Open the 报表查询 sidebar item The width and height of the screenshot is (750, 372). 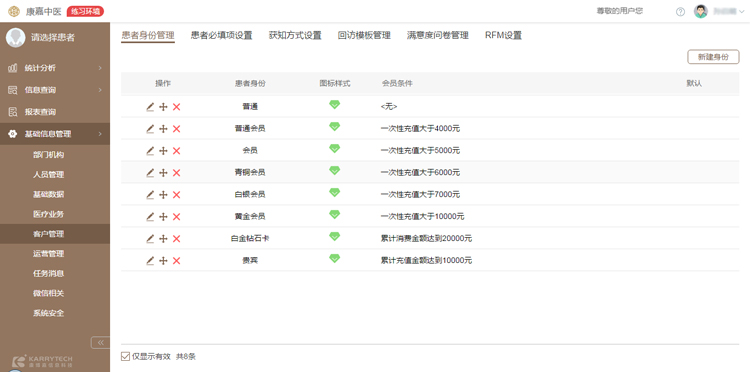(55, 112)
